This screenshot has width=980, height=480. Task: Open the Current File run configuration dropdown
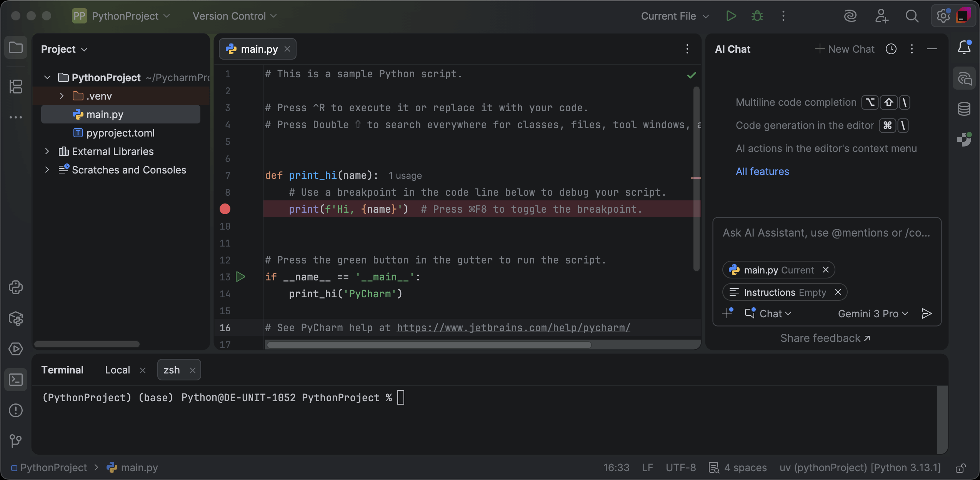coord(675,16)
